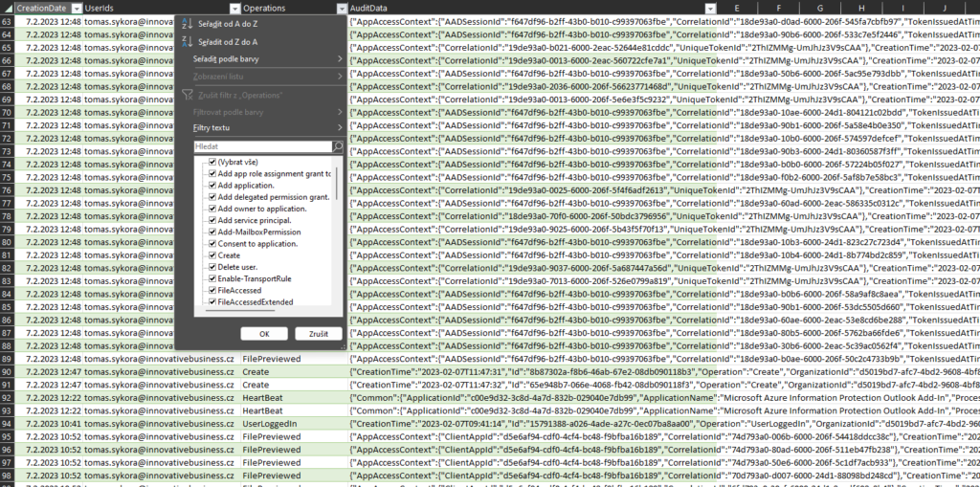Uncheck Add service principal. checkbox

(212, 220)
